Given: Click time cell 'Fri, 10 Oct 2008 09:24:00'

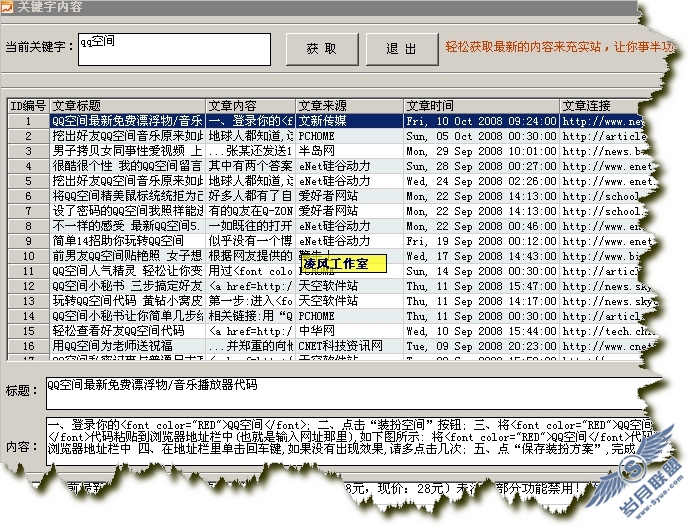Looking at the screenshot, I should pos(482,121).
